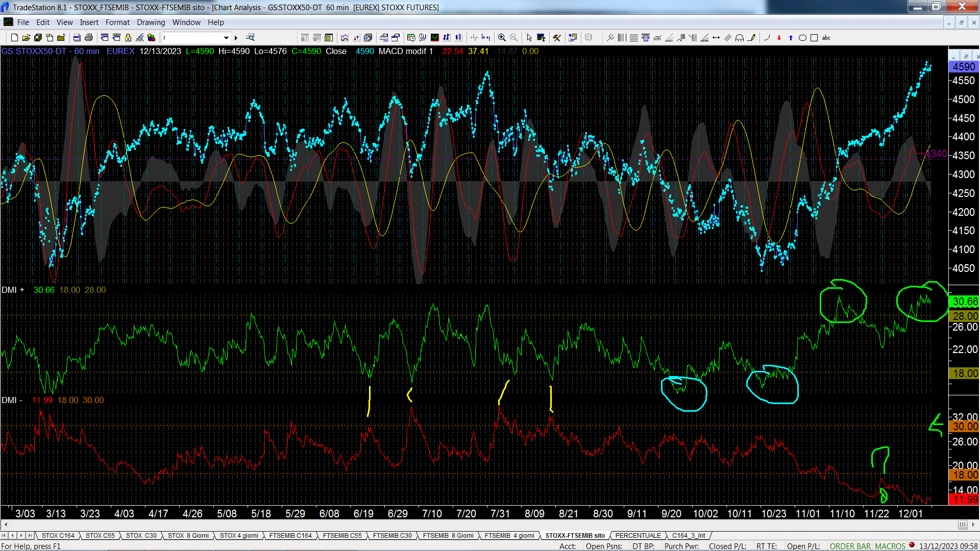This screenshot has width=980, height=551.
Task: Click the 4590 current price label
Action: (964, 67)
